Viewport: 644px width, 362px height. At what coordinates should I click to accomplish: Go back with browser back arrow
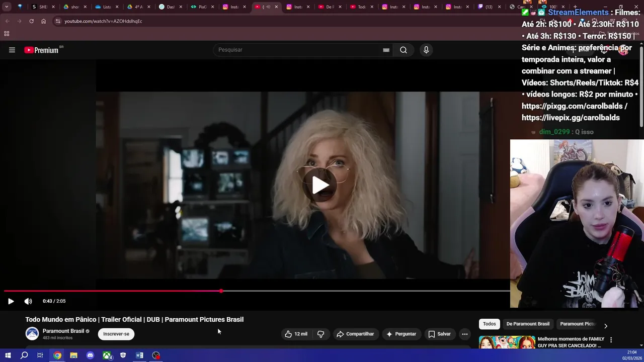[x=7, y=21]
